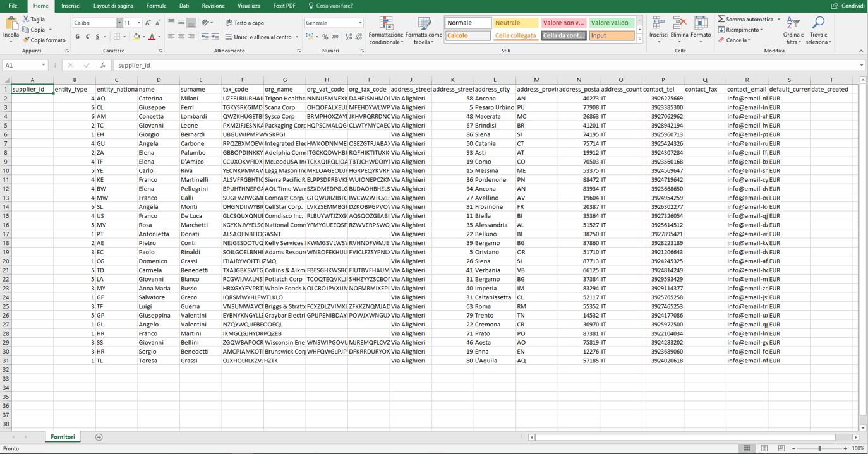Open Formattazione condizionale menu
Viewport: 868px width, 454px height.
click(x=385, y=31)
